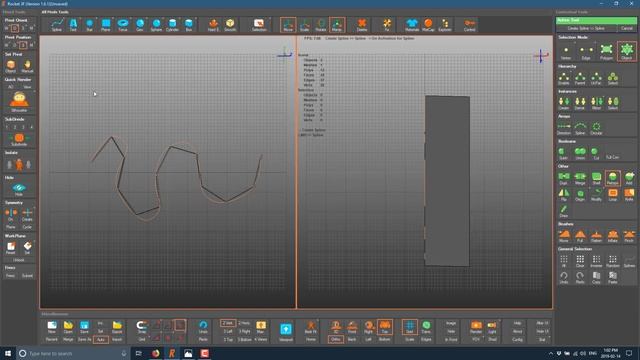Click the Hide eye icon
Viewport: 640px width, 360px height.
[x=19, y=189]
